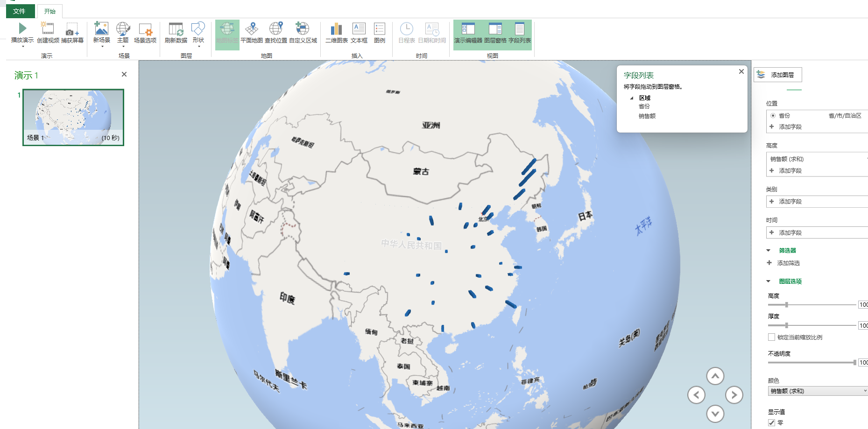This screenshot has width=868, height=429.
Task: Collapse the 图层选项 section
Action: pos(768,281)
